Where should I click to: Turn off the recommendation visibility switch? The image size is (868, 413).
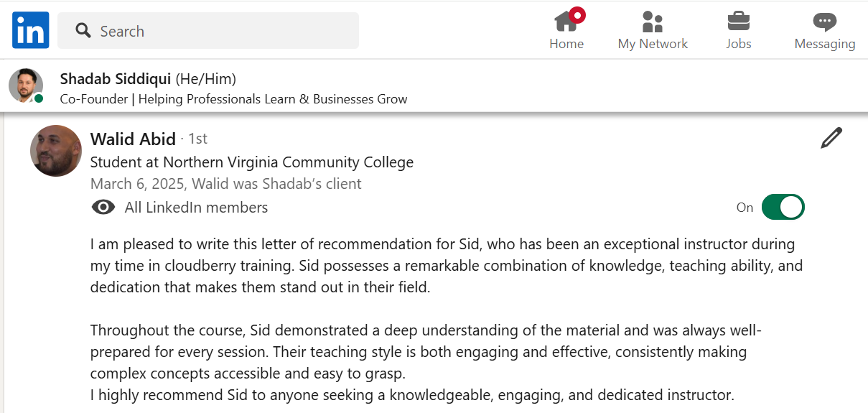pos(783,207)
